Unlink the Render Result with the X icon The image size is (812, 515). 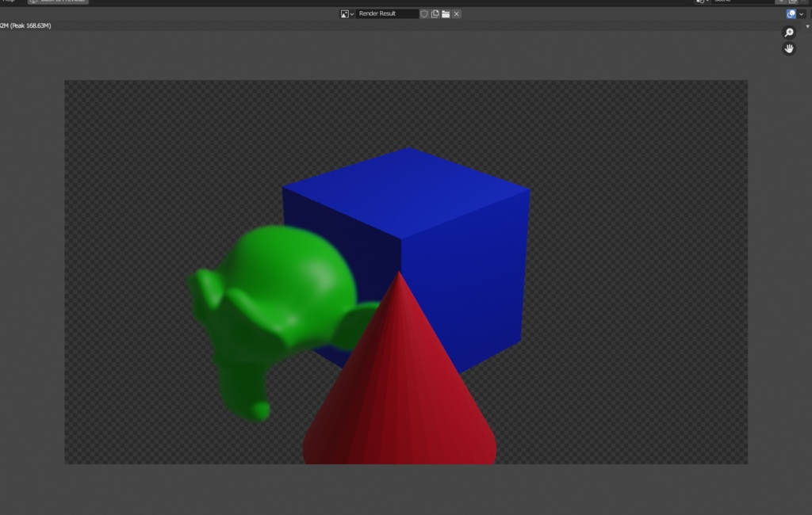click(x=456, y=13)
